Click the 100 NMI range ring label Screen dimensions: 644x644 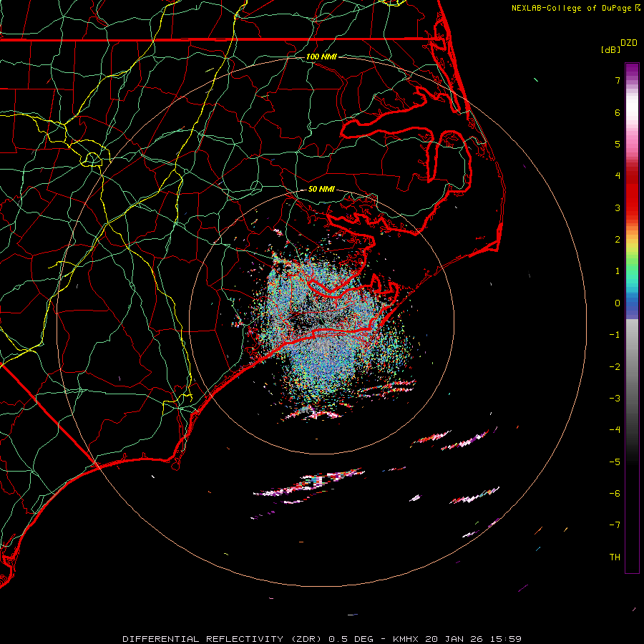[x=321, y=57]
